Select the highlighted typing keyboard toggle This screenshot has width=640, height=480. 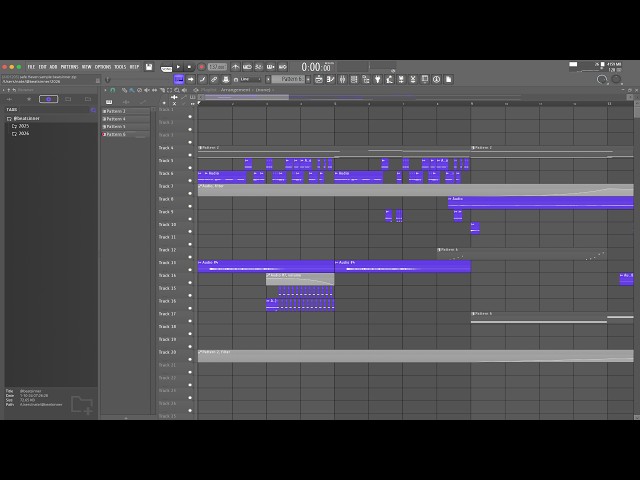[x=179, y=79]
